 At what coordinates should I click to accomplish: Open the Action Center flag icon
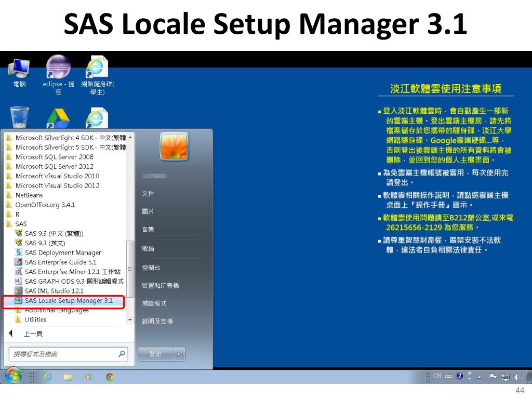[493, 376]
